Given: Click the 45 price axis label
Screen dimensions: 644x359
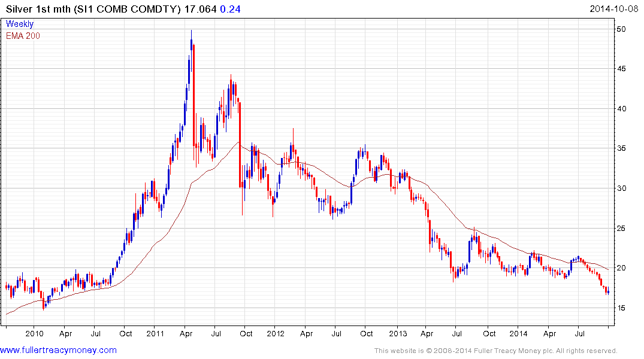Looking at the screenshot, I should point(621,69).
